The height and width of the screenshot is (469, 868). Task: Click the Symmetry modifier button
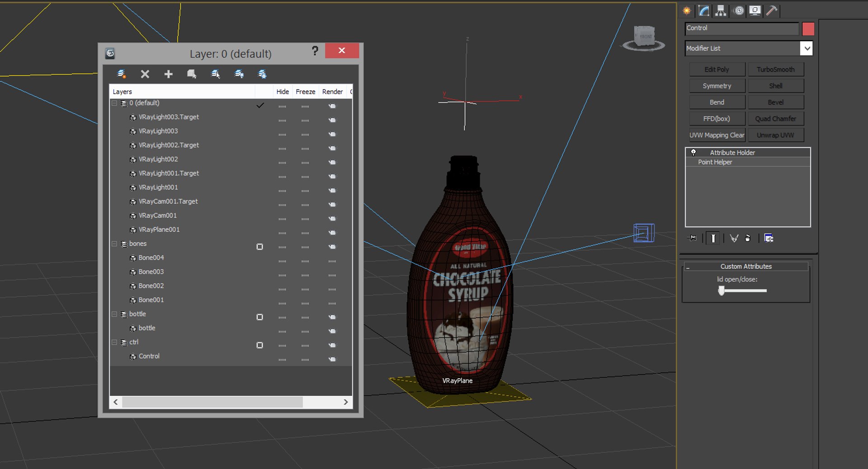pyautogui.click(x=717, y=86)
